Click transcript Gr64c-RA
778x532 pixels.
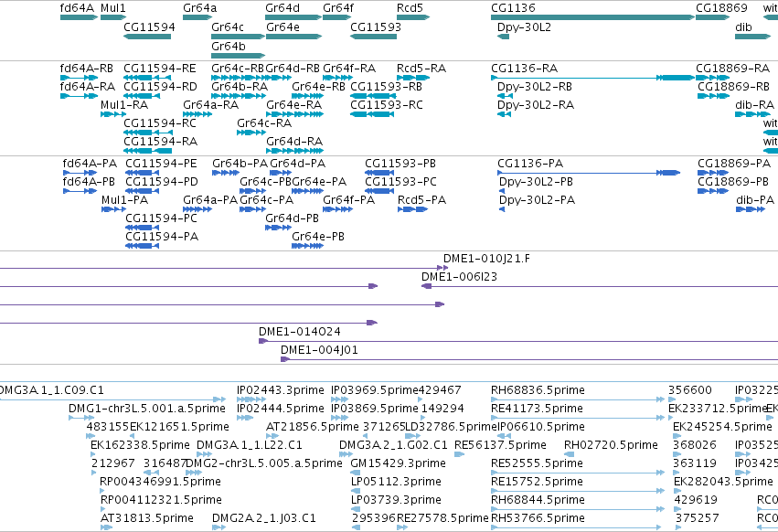click(264, 123)
